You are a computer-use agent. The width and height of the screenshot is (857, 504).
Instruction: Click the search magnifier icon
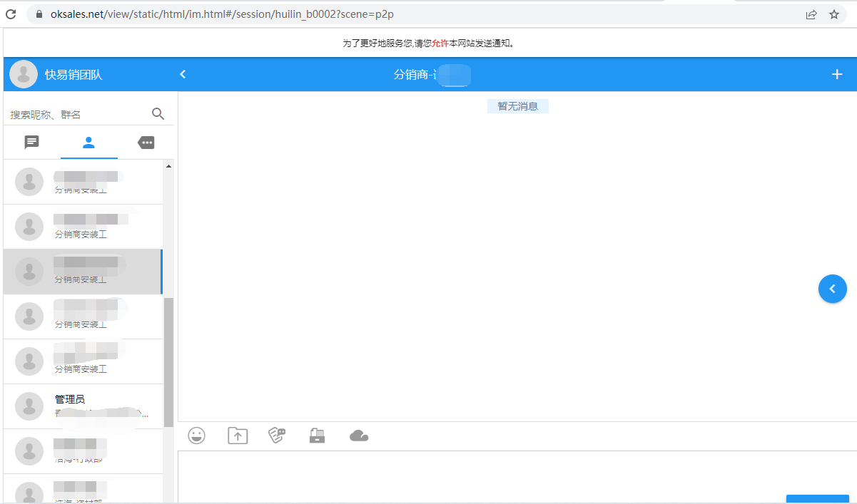[158, 114]
